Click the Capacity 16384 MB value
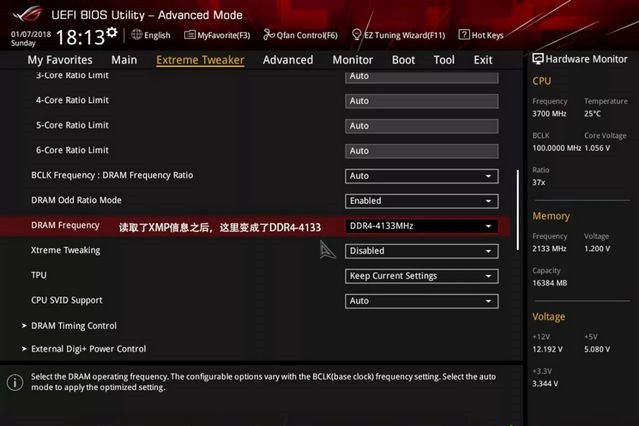This screenshot has width=639, height=426. pyautogui.click(x=549, y=283)
